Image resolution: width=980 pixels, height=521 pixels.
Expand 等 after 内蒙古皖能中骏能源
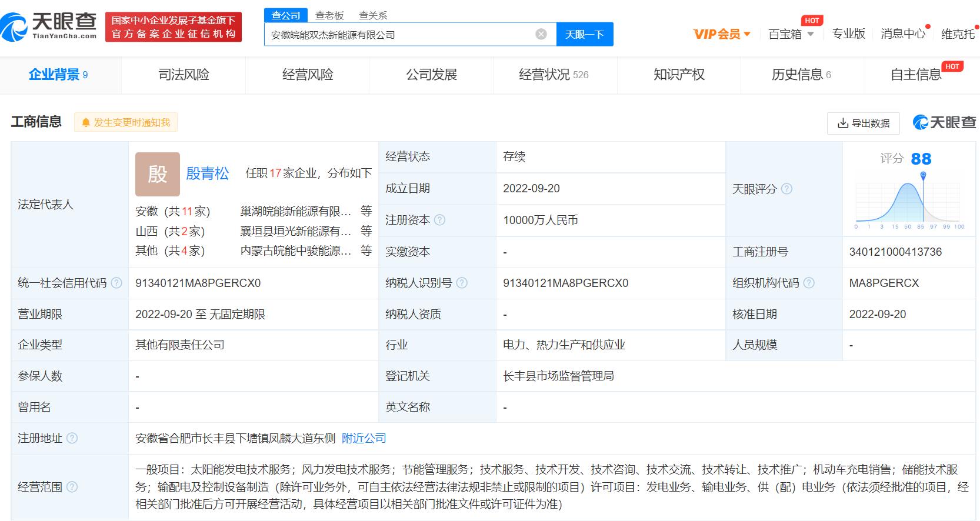[x=366, y=251]
